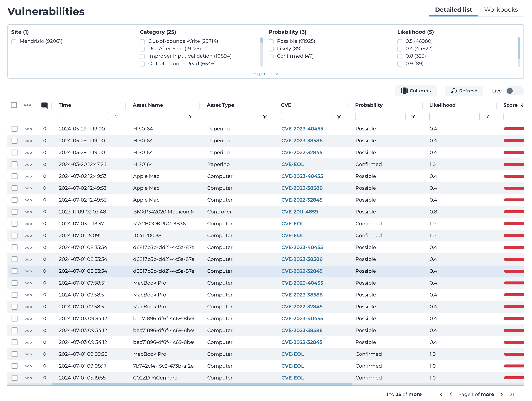This screenshot has height=401, width=532.
Task: Click the BMXP342020 Modicon asset name
Action: pyautogui.click(x=163, y=212)
